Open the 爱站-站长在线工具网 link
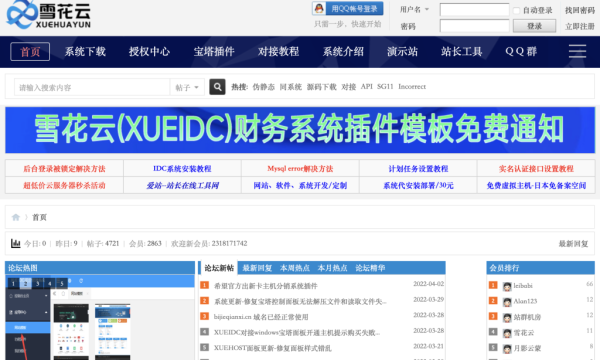The width and height of the screenshot is (600, 360). click(x=182, y=186)
